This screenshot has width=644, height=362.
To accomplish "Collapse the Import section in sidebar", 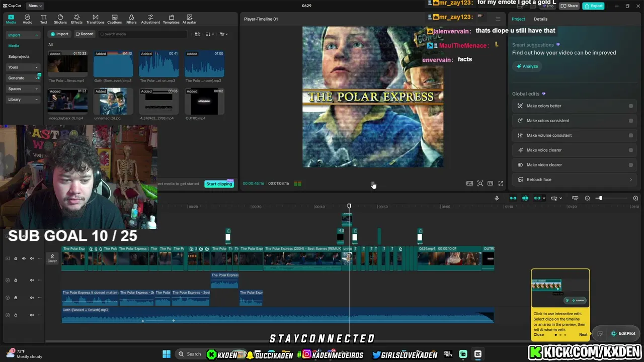I will pyautogui.click(x=36, y=35).
